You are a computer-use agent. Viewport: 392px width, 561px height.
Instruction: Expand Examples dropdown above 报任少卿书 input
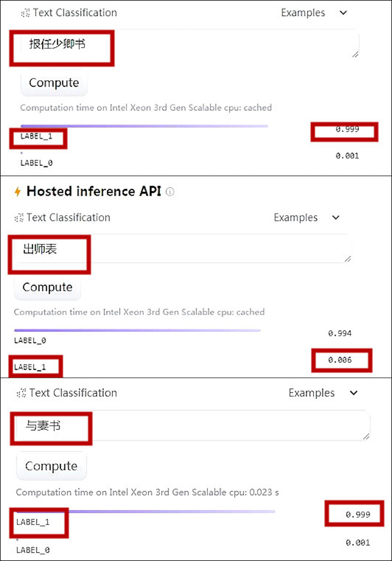tap(314, 13)
